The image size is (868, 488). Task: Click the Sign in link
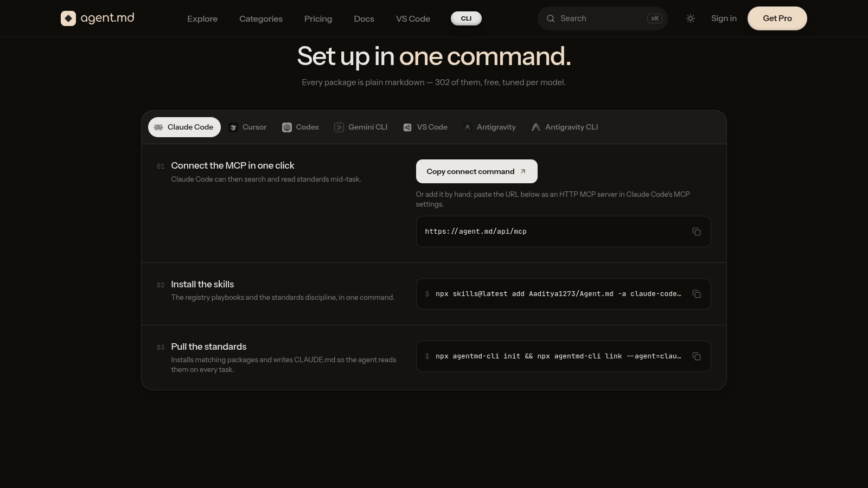724,18
